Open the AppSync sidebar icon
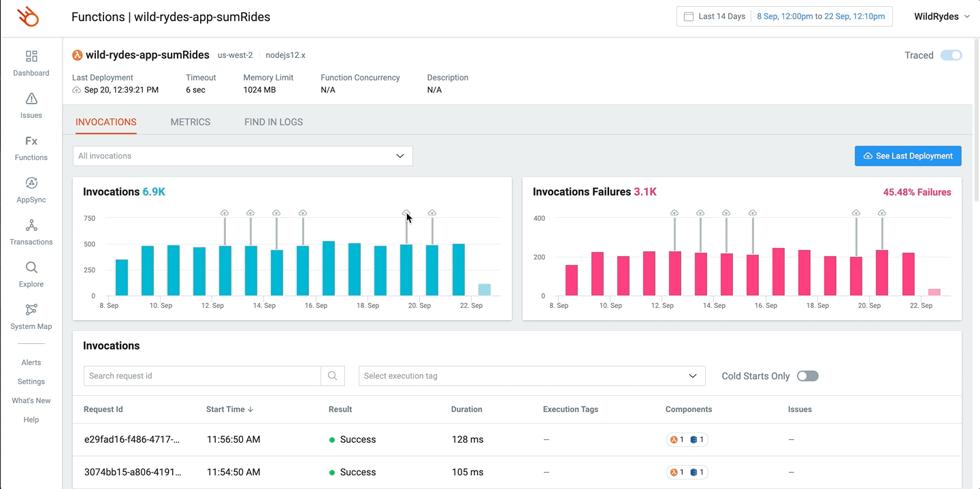Viewport: 980px width, 489px height. click(x=31, y=183)
